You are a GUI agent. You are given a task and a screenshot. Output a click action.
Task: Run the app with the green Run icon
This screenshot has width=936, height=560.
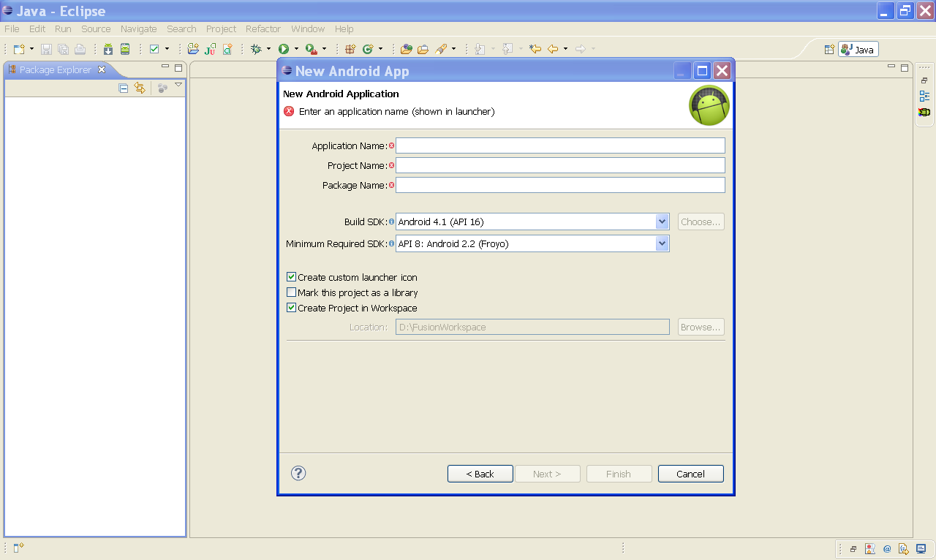284,49
